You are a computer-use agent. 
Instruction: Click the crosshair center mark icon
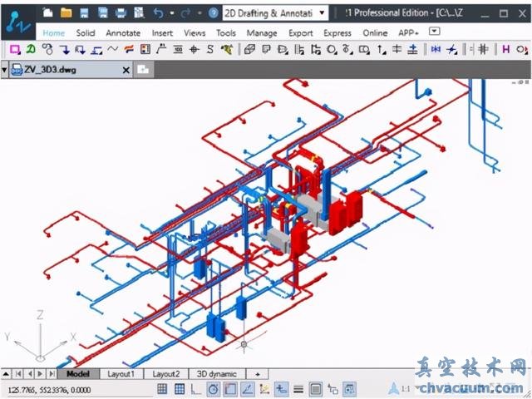point(194,50)
